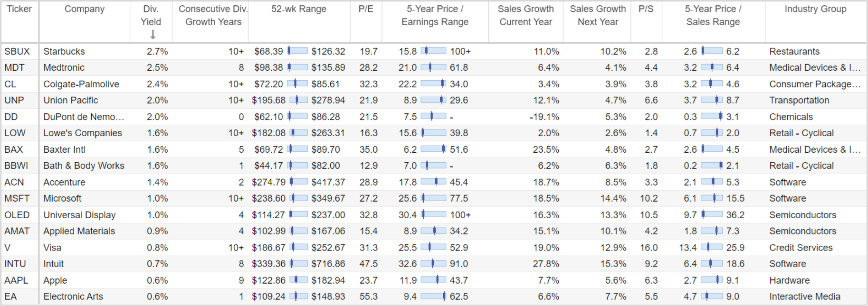The height and width of the screenshot is (306, 868).
Task: Click the Sales Growth Next Year header
Action: point(598,15)
